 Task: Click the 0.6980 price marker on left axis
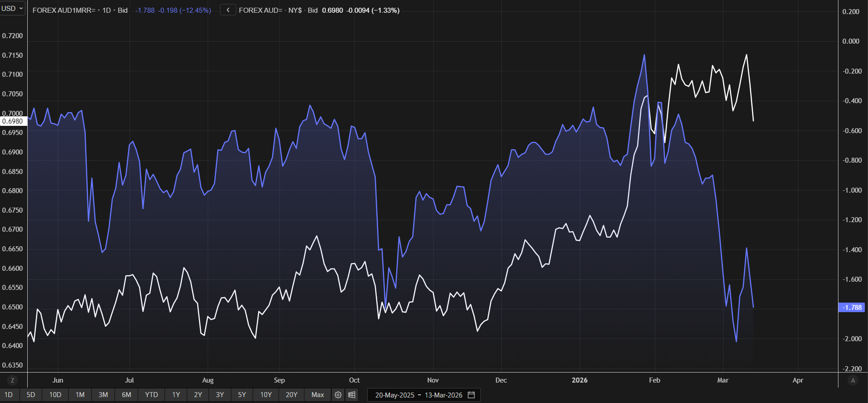[13, 121]
